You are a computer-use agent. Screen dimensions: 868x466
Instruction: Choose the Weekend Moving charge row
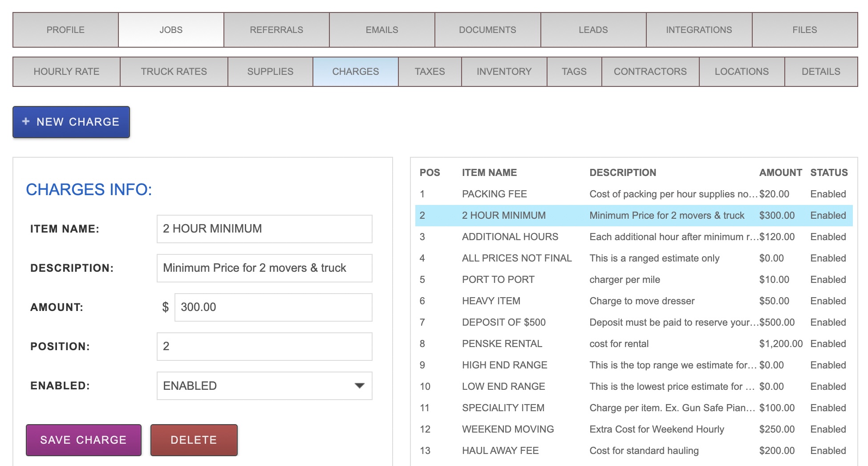[507, 429]
